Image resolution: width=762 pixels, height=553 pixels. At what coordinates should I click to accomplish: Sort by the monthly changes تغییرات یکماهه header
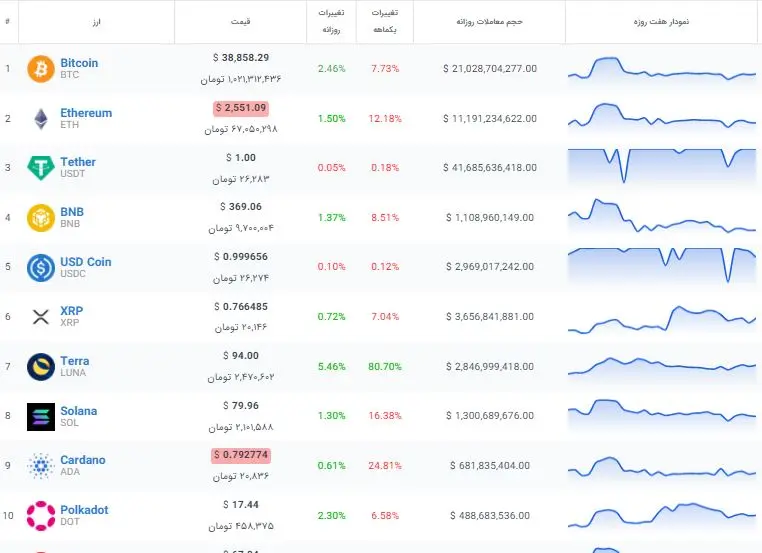coord(385,21)
